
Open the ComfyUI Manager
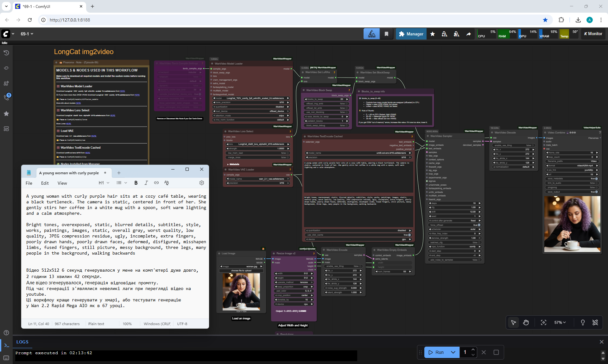point(411,34)
